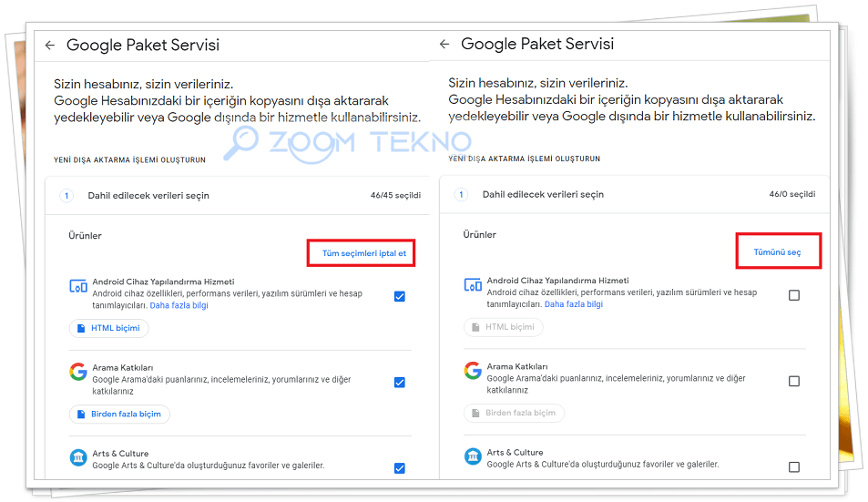Click '46/0 seçildi' counter text
868x502 pixels.
(792, 194)
